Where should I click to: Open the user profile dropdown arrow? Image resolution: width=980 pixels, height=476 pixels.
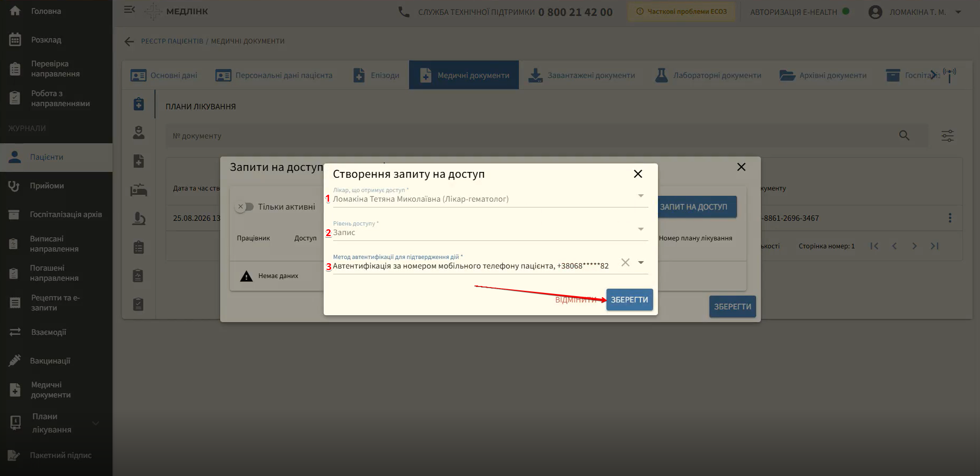coord(958,12)
